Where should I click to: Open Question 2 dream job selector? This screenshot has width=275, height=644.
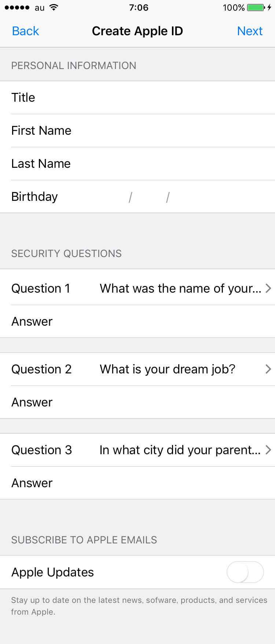[x=168, y=369]
